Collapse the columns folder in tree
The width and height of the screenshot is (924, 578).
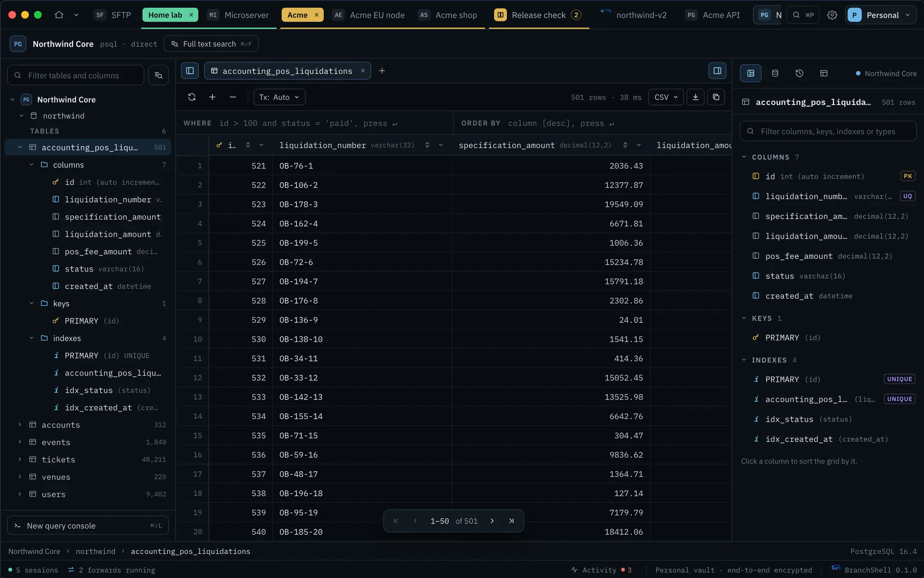click(x=31, y=165)
